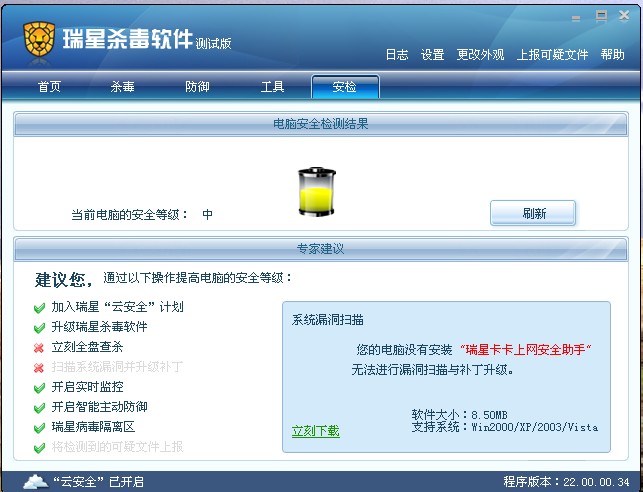Select suggestion 开启实时监控
643x492 pixels.
(87, 387)
